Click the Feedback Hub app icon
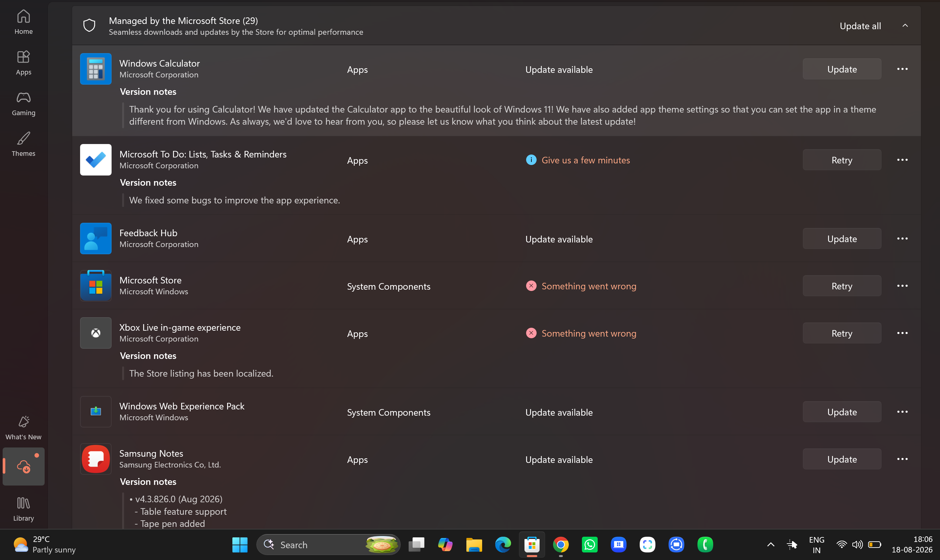 96,239
